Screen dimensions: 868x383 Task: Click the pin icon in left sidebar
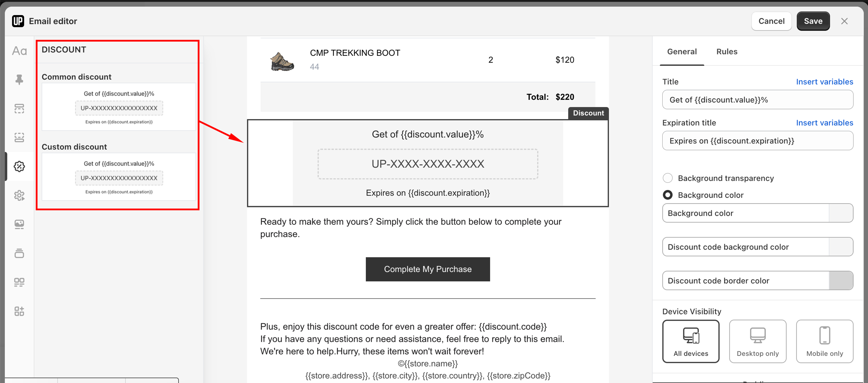pos(19,80)
